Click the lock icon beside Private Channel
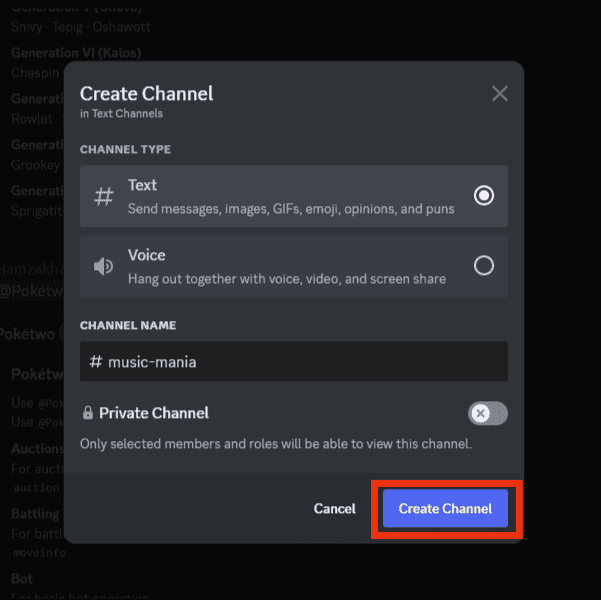Viewport: 601px width, 600px height. (88, 413)
